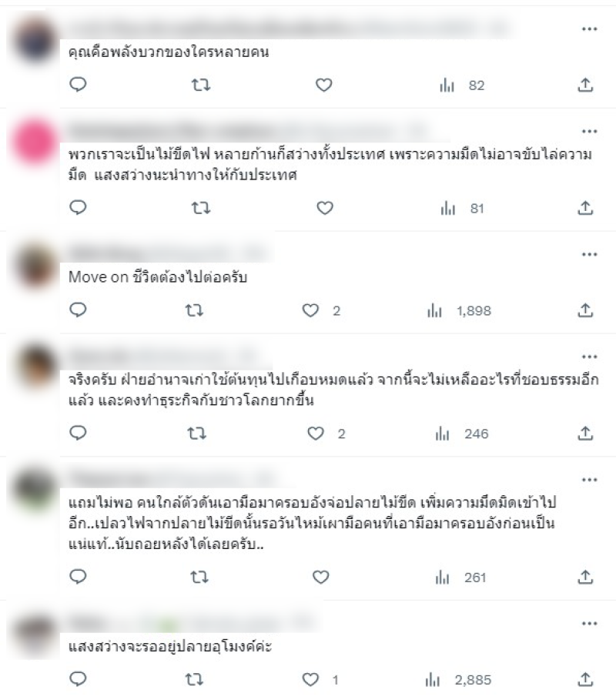Open more options on the last comment
The width and height of the screenshot is (616, 700).
tap(590, 623)
